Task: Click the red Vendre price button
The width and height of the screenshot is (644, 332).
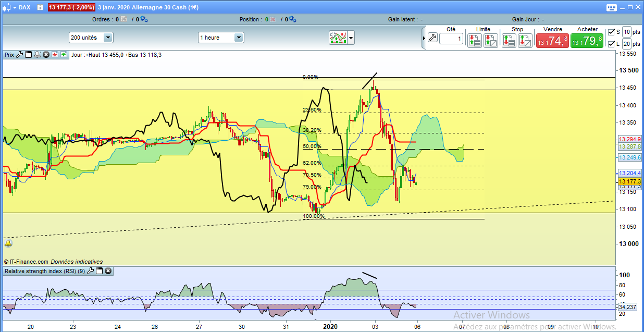Action: pyautogui.click(x=552, y=41)
